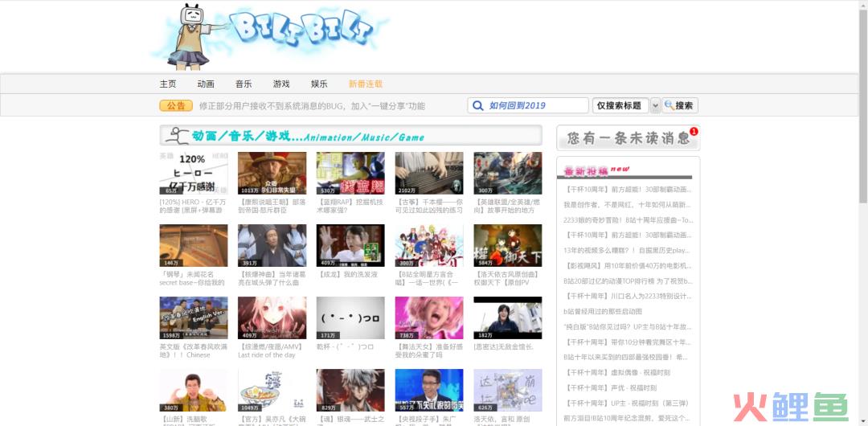This screenshot has height=426, width=868.
Task: Open the 核爆神曲 诸葛亮 thumbnail
Action: 272,245
